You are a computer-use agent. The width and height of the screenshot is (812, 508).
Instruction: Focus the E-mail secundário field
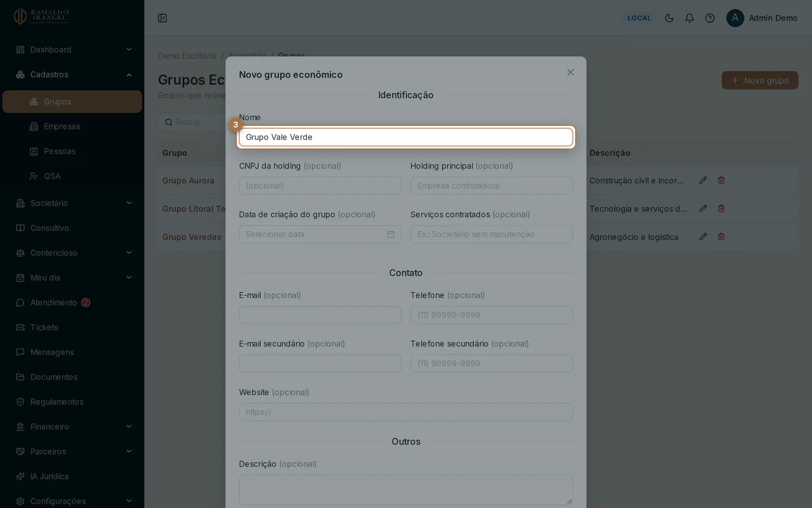point(320,364)
